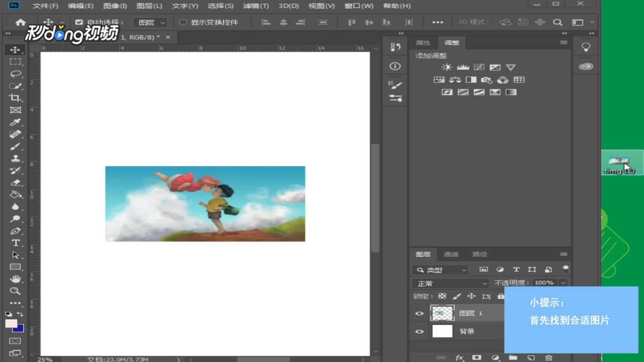Viewport: 644px width, 362px height.
Task: Expand the toolbar to two columns
Action: pos(8,33)
